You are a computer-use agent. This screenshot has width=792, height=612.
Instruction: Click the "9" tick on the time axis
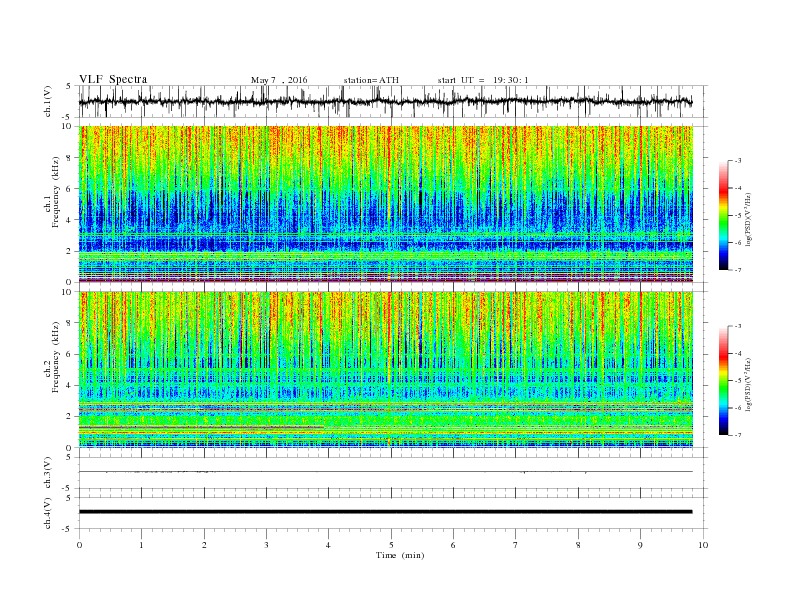pos(640,545)
